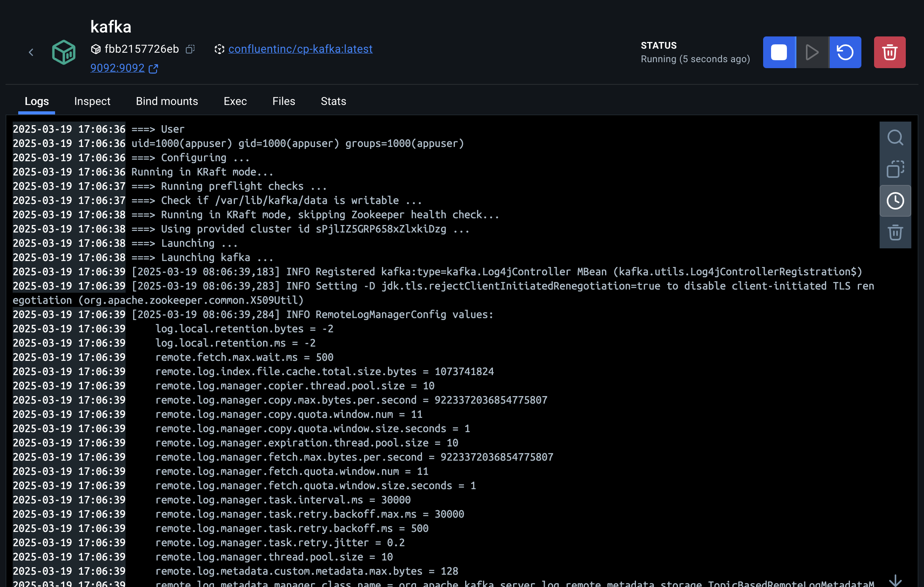This screenshot has height=587, width=924.
Task: Click the image icon before confluentinc link
Action: click(x=220, y=49)
